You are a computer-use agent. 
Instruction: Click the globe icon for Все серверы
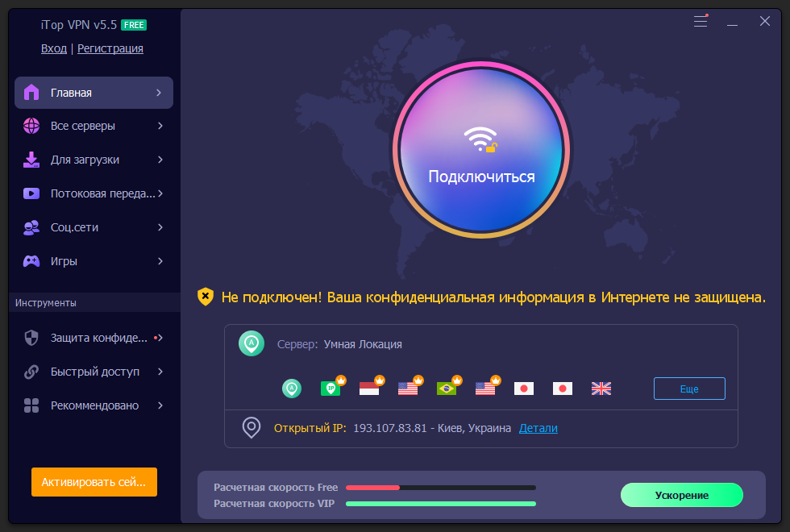[x=31, y=126]
